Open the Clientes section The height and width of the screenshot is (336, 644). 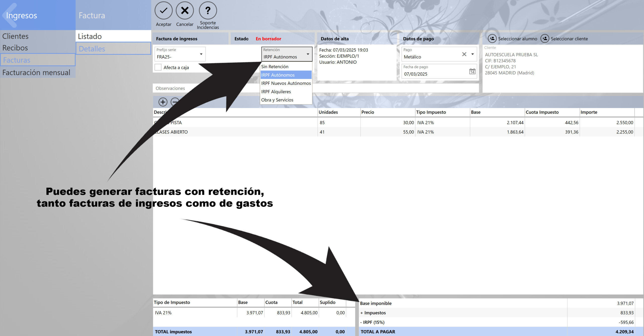coord(38,36)
